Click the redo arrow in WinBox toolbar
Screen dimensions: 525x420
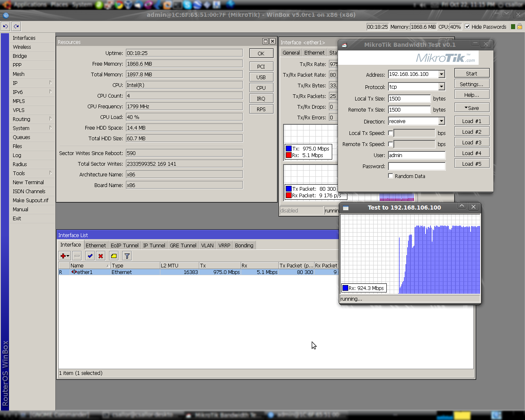pyautogui.click(x=16, y=26)
